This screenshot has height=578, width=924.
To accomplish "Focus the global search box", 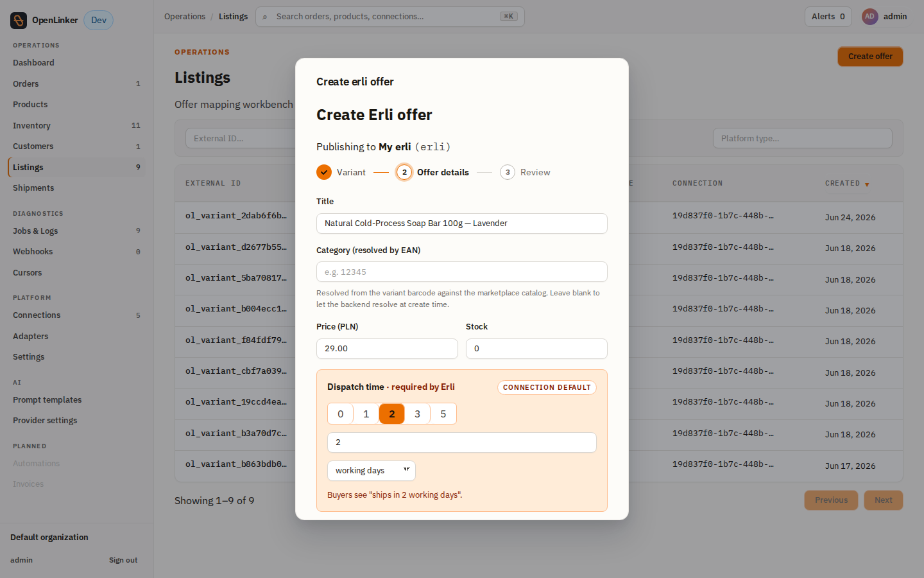I will tap(390, 17).
